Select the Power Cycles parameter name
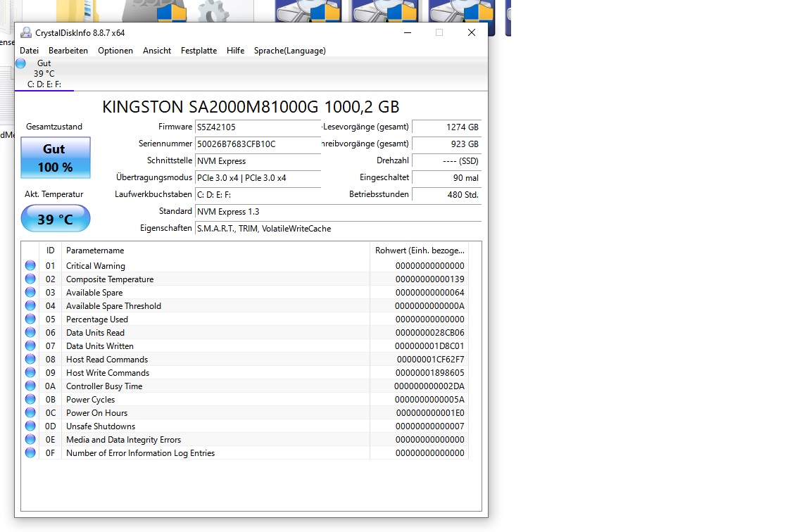 (x=91, y=400)
